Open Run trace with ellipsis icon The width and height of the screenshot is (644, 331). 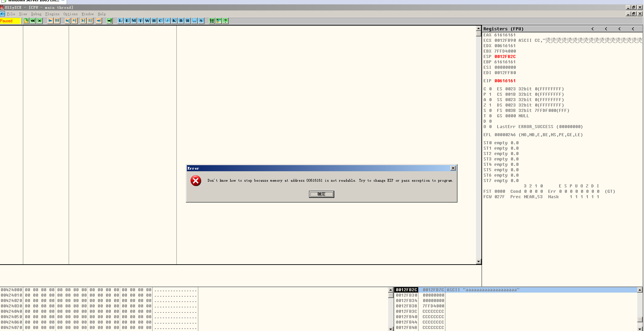194,21
